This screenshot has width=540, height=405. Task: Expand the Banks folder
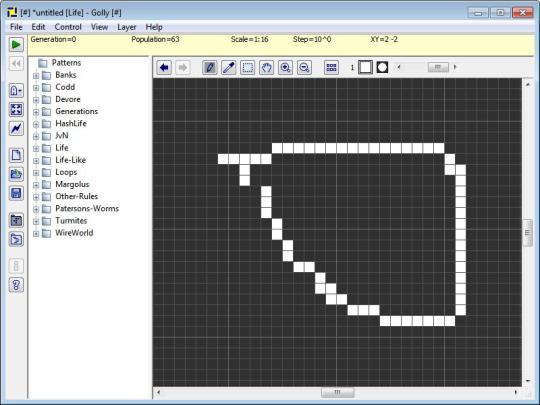[36, 75]
